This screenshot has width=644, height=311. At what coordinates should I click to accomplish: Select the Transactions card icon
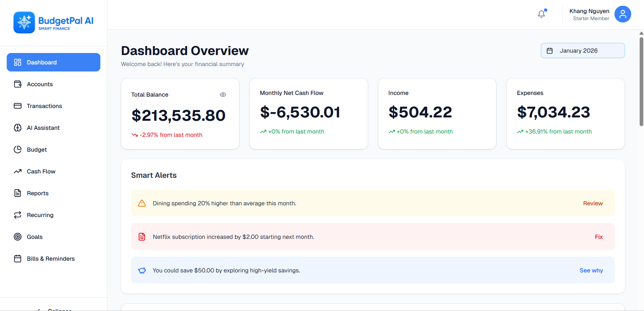pyautogui.click(x=17, y=106)
